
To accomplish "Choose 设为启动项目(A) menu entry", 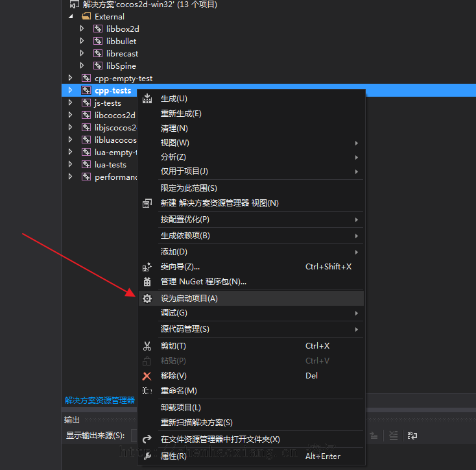I will pos(251,299).
